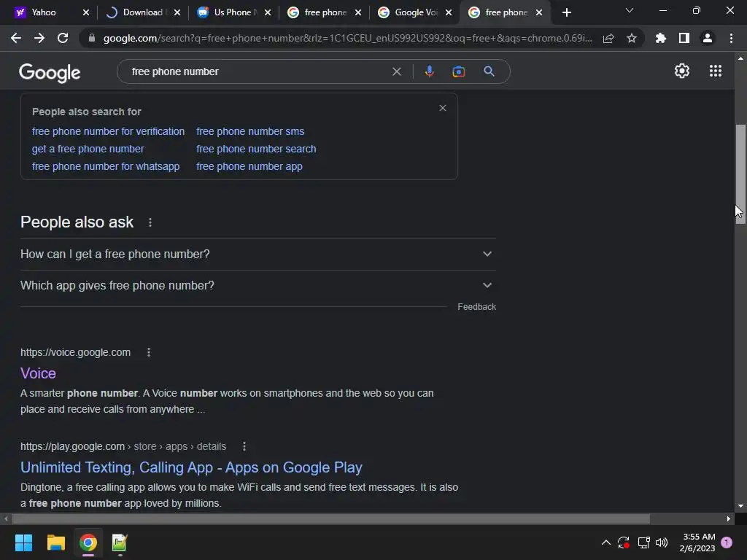747x560 pixels.
Task: Open File Explorer from taskbar
Action: pos(55,542)
